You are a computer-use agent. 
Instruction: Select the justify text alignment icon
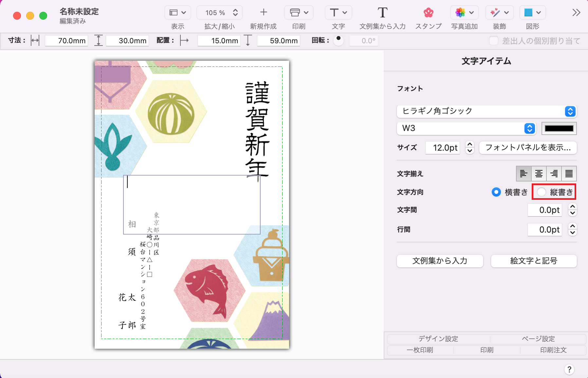click(569, 174)
